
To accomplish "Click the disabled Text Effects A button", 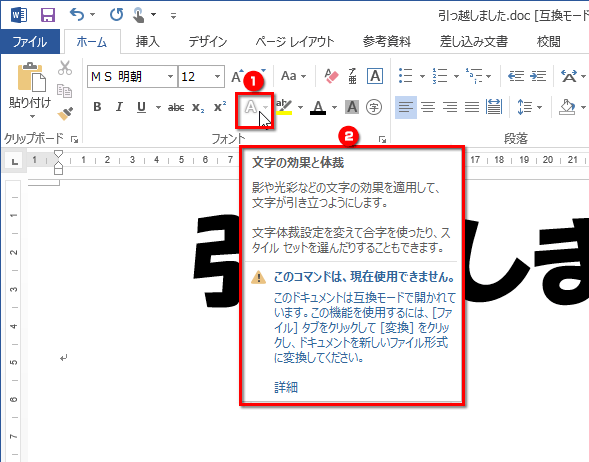I will 251,107.
